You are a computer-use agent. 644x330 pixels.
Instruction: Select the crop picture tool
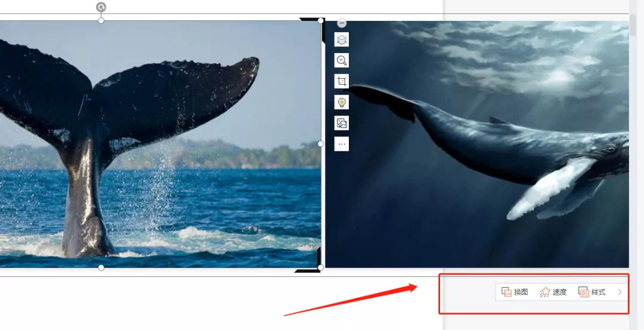tap(342, 81)
